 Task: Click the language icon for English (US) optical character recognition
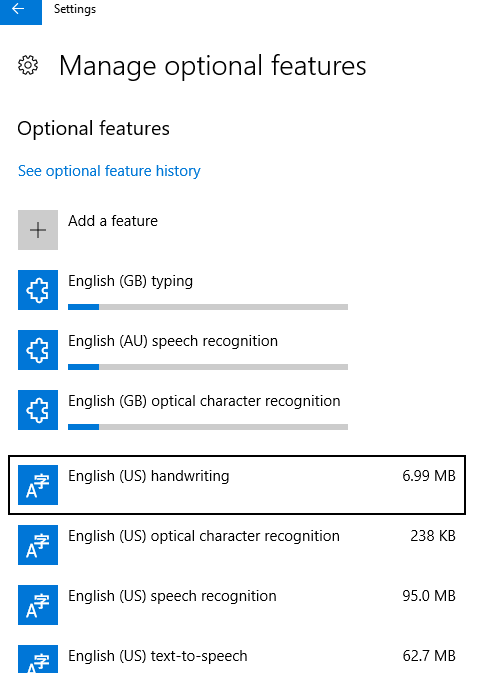tap(38, 545)
